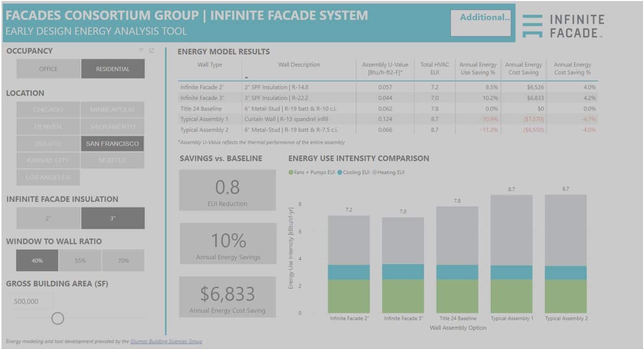Click the filter icon beside the Occupancy header
This screenshot has width=644, height=349.
coord(142,50)
